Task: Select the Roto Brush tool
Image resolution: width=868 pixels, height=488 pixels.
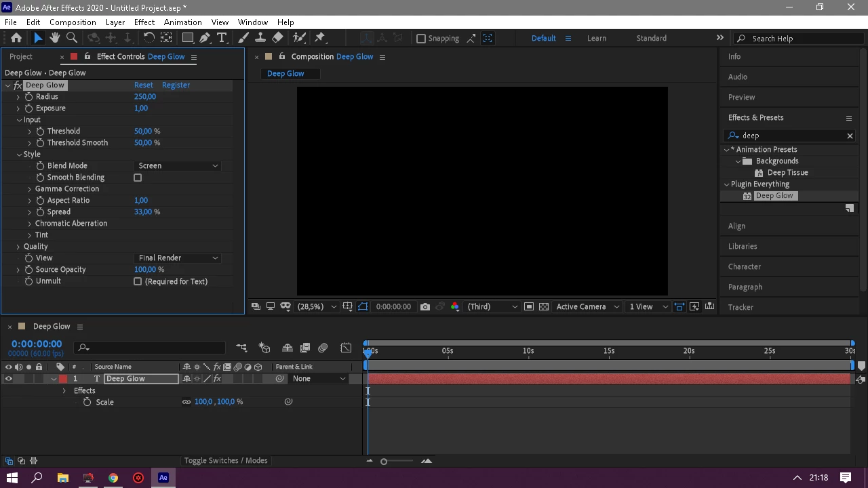Action: 299,38
